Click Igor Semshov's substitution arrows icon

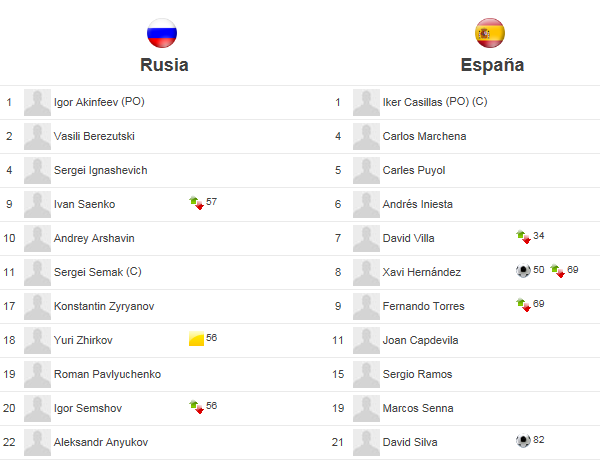point(196,407)
